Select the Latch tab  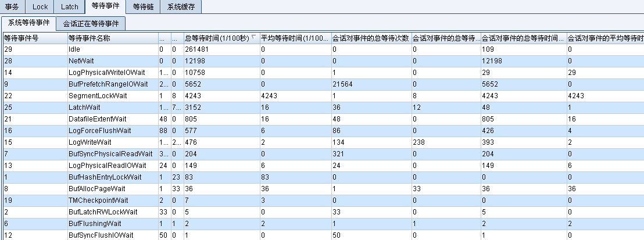[69, 7]
